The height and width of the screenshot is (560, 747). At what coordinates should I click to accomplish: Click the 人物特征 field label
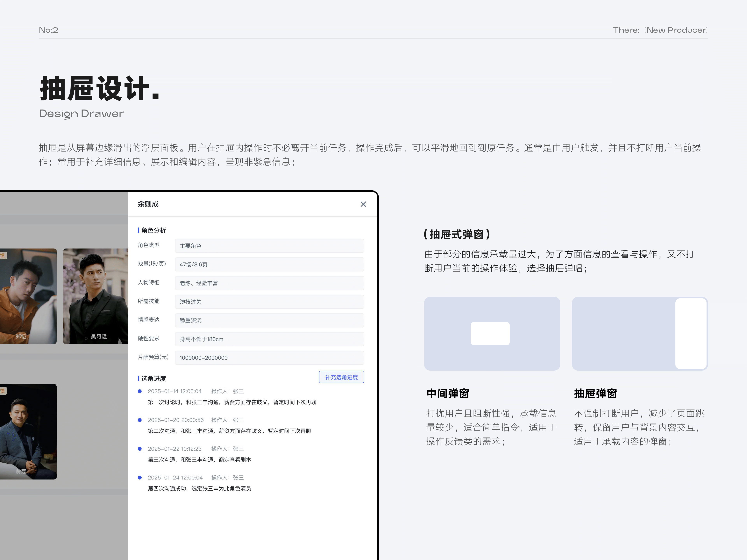[149, 282]
